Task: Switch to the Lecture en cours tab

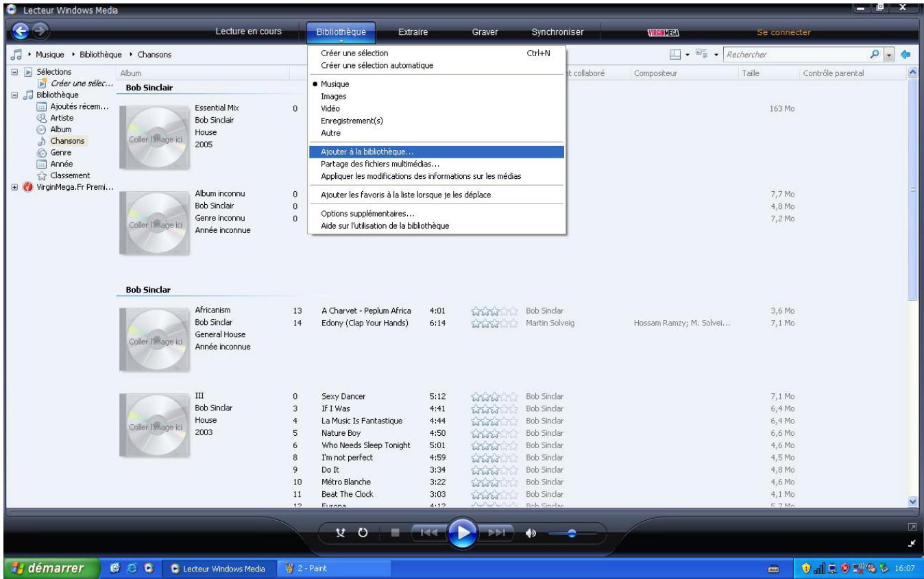Action: tap(247, 32)
